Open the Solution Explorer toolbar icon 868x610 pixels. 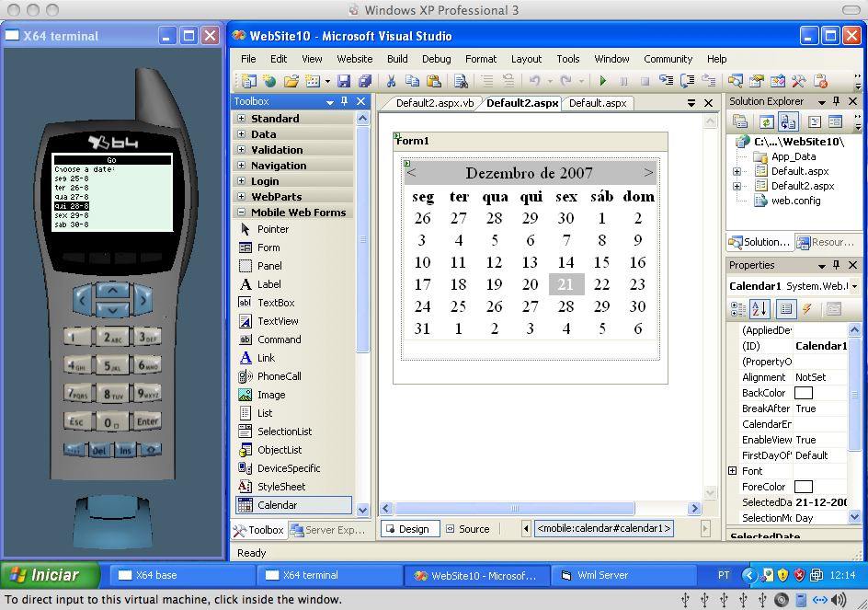(736, 82)
